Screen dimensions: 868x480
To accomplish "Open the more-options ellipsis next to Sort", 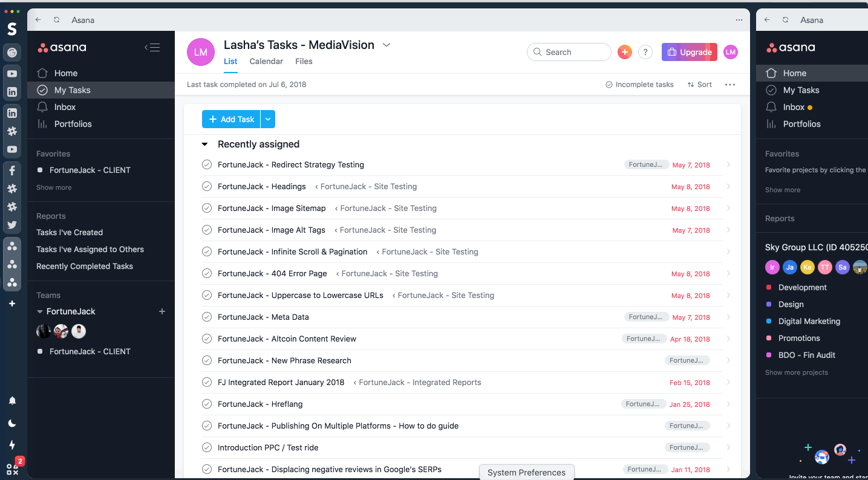I will pos(730,85).
